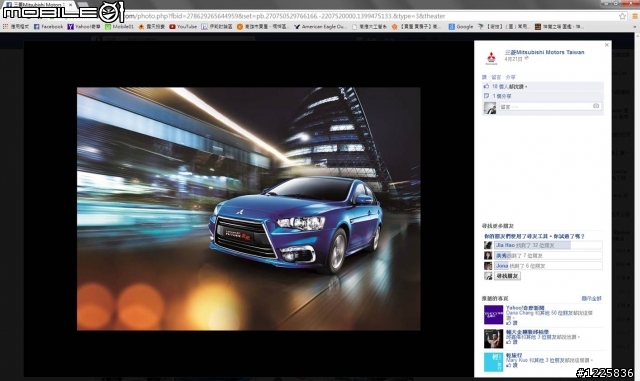Screen dimensions: 640x381
Task: Click the thumbs-up icon beside 18 likes
Action: pos(486,87)
